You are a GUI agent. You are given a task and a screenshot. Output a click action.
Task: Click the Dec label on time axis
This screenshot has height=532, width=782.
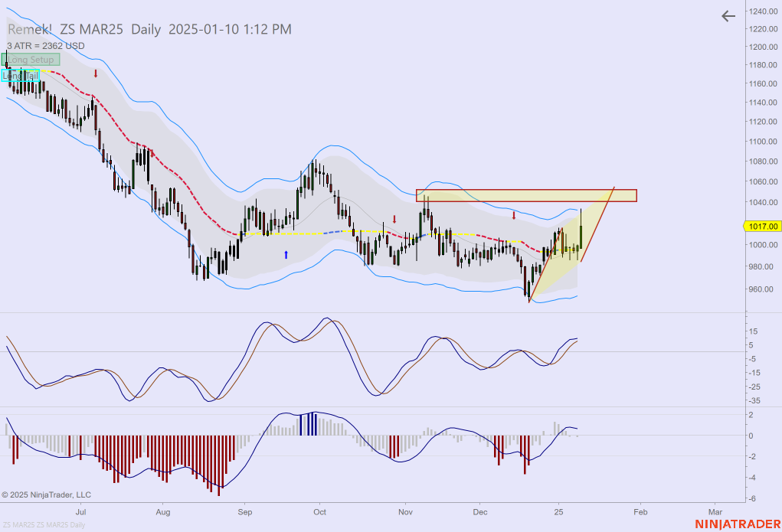pos(480,512)
